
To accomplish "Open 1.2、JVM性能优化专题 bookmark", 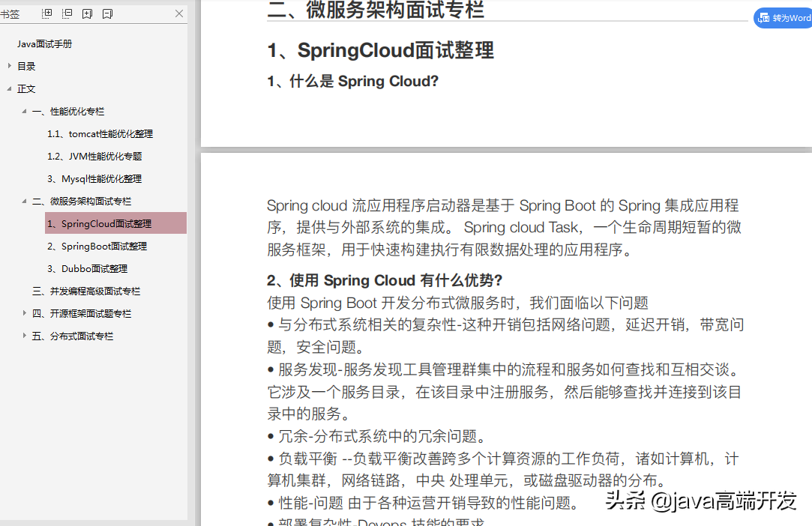I will [x=94, y=157].
